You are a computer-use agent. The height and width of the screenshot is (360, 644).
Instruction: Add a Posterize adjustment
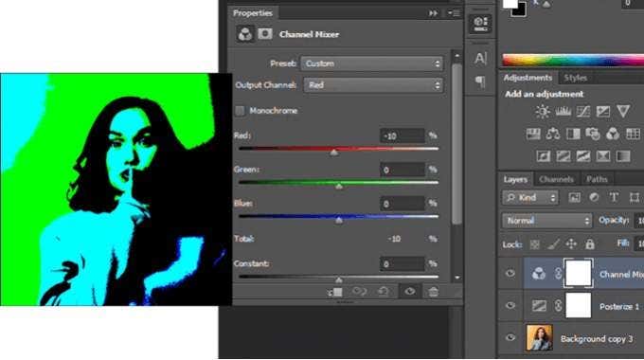[x=563, y=156]
